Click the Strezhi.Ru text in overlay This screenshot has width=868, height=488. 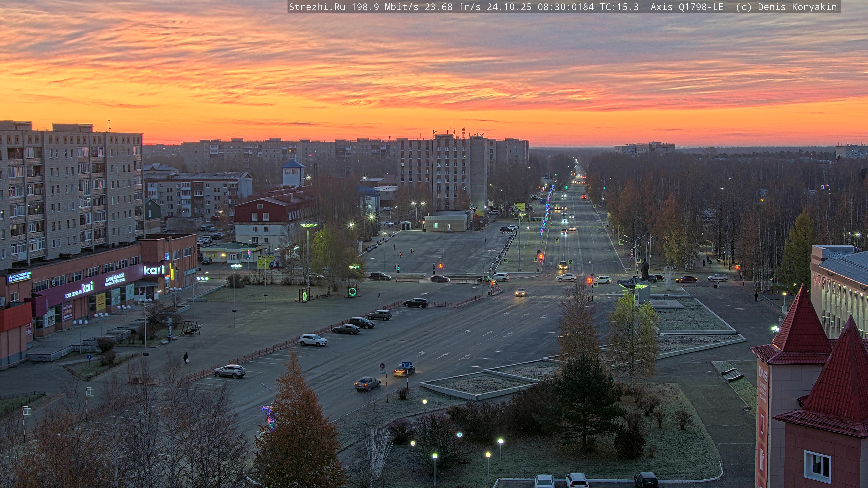point(317,7)
